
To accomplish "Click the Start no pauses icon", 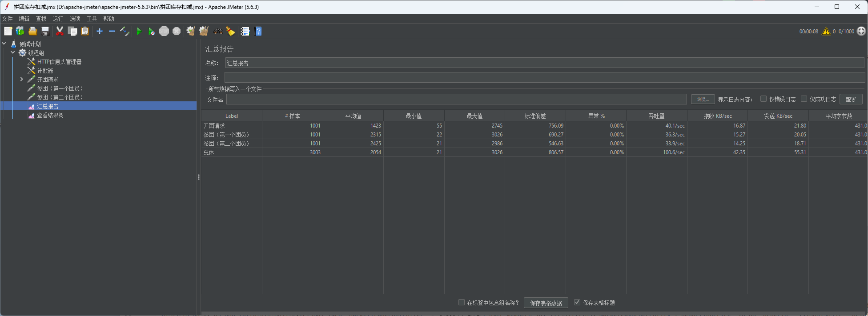I will 151,31.
